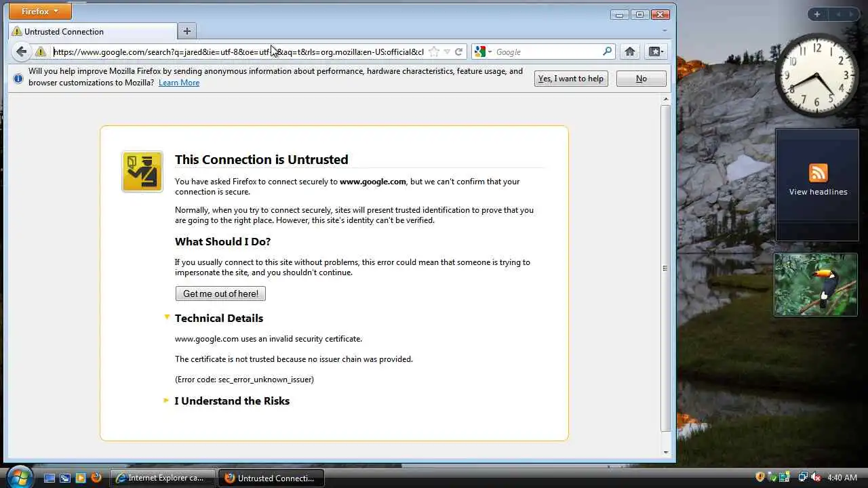868x488 pixels.
Task: Click the URL address bar field
Action: click(x=239, y=52)
